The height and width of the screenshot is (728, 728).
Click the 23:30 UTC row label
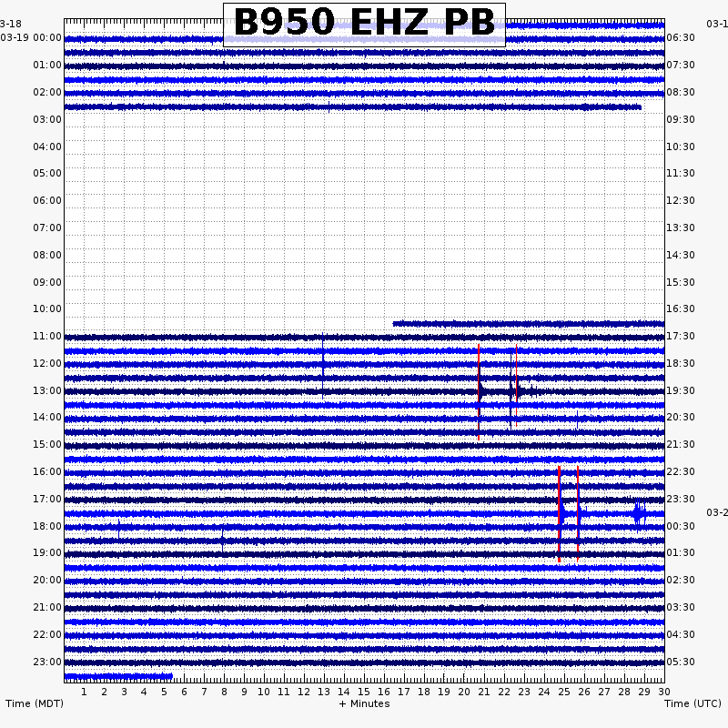(x=681, y=499)
